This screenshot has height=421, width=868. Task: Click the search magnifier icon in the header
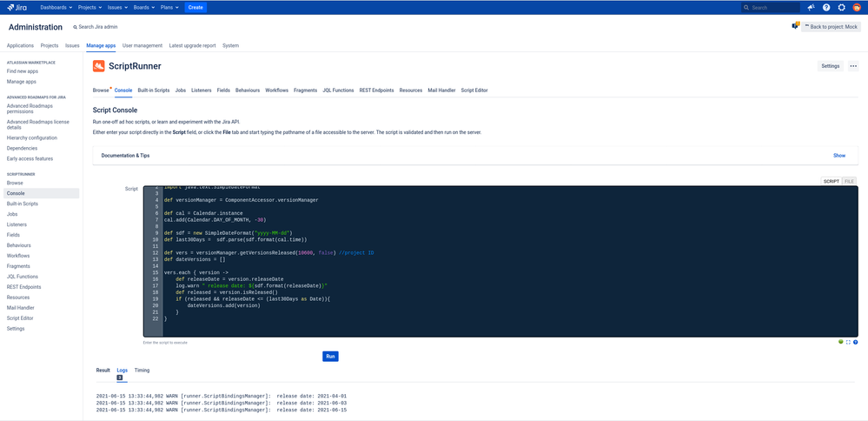click(746, 8)
